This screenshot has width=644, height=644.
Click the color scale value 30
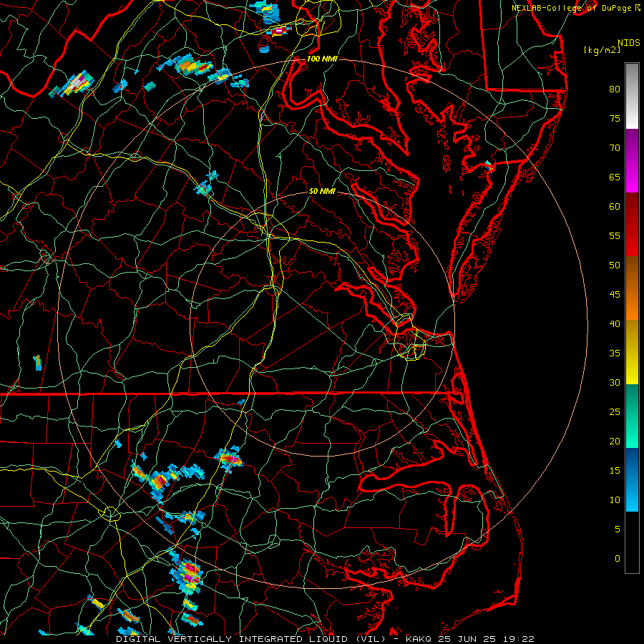615,383
